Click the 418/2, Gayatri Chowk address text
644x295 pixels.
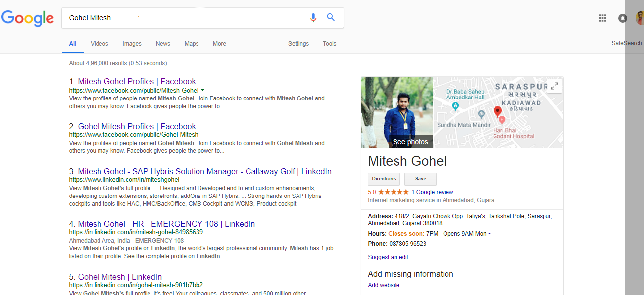[x=460, y=220]
